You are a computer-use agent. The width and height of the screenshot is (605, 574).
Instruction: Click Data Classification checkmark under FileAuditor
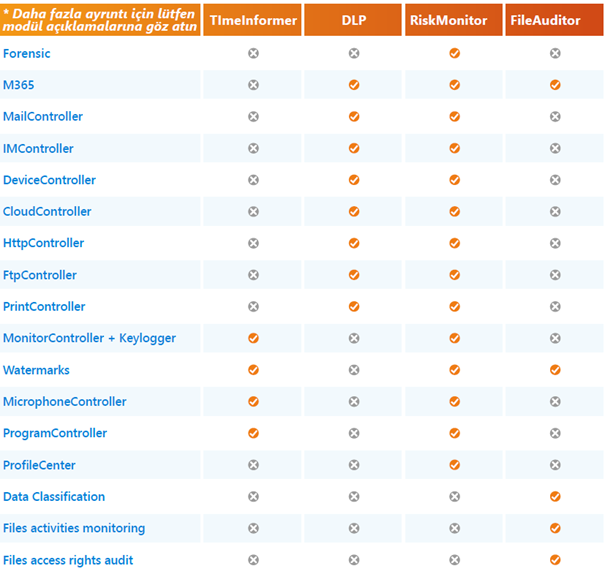(555, 497)
